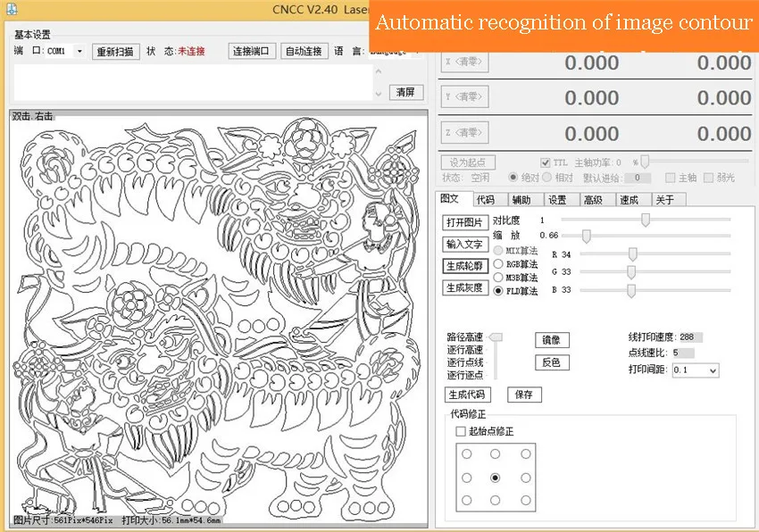Click the 打开图片 open image button
This screenshot has height=532, width=759.
(464, 222)
